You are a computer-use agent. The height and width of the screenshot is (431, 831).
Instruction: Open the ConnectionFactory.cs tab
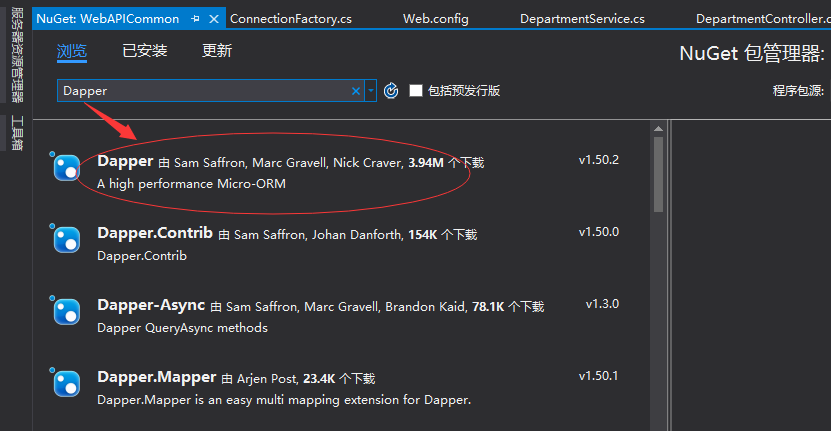point(291,19)
